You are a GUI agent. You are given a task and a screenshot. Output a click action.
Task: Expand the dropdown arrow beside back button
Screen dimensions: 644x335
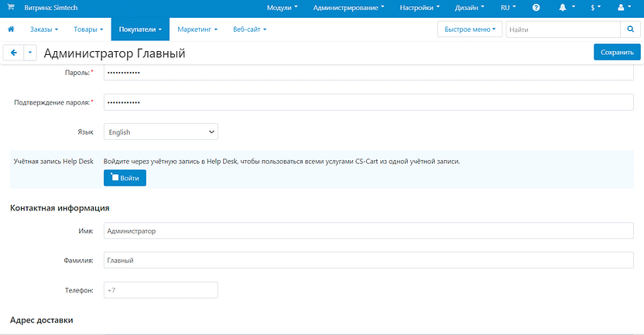coord(30,53)
